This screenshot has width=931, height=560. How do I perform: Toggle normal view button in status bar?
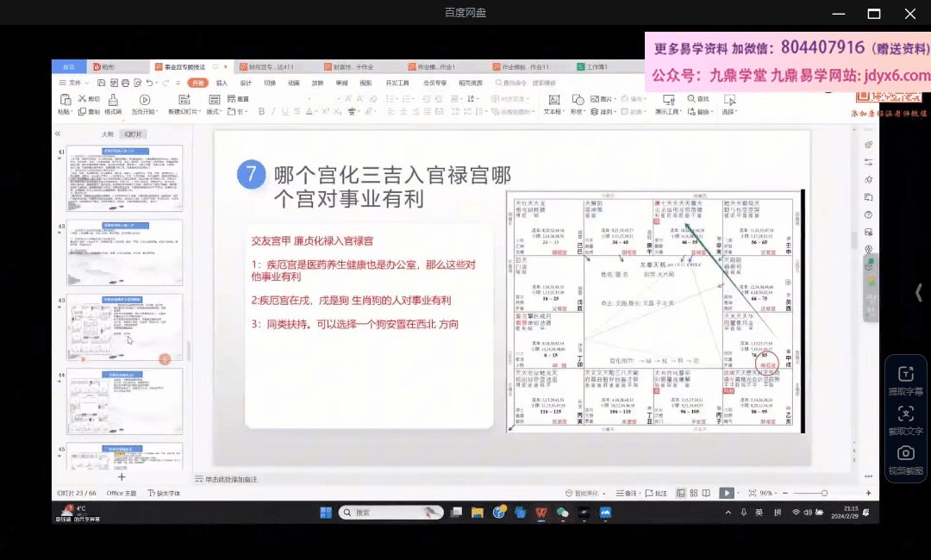(x=681, y=493)
